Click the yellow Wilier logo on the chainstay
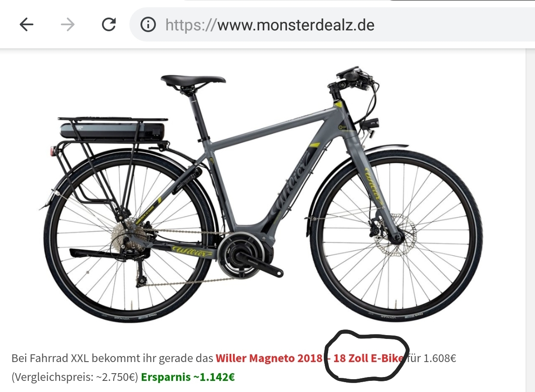Screen dimensions: 535x392 (x=191, y=250)
